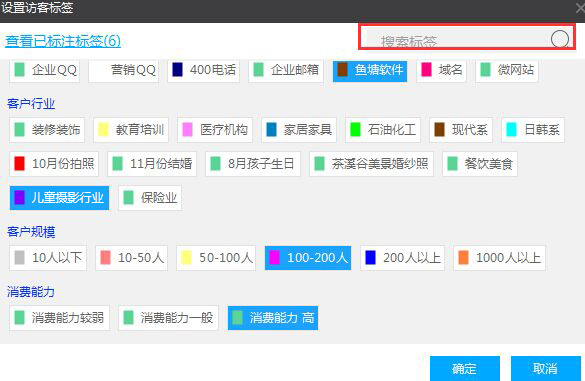
Task: Focus the 搜索标签 search field
Action: [457, 38]
